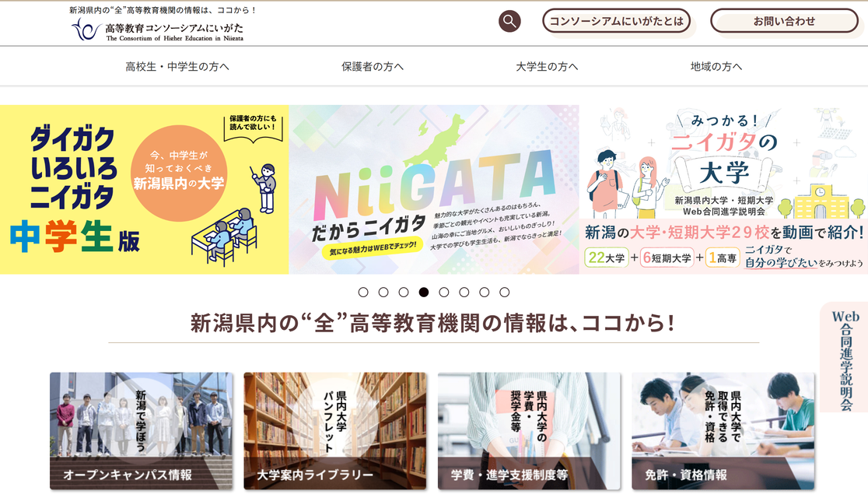
Task: Click the お問い合わせ button
Action: (785, 21)
